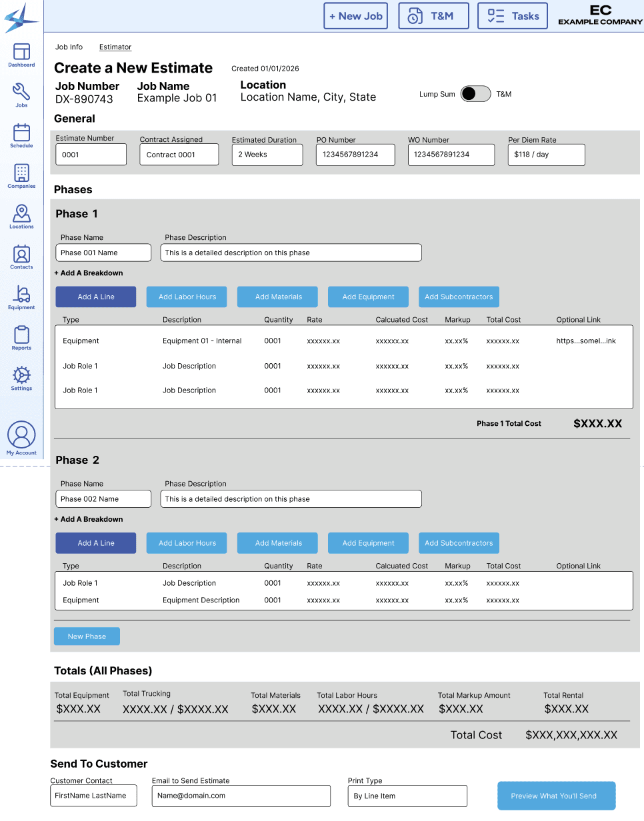This screenshot has height=821, width=644.
Task: Click Add Equipment in Phase 1
Action: pos(368,297)
